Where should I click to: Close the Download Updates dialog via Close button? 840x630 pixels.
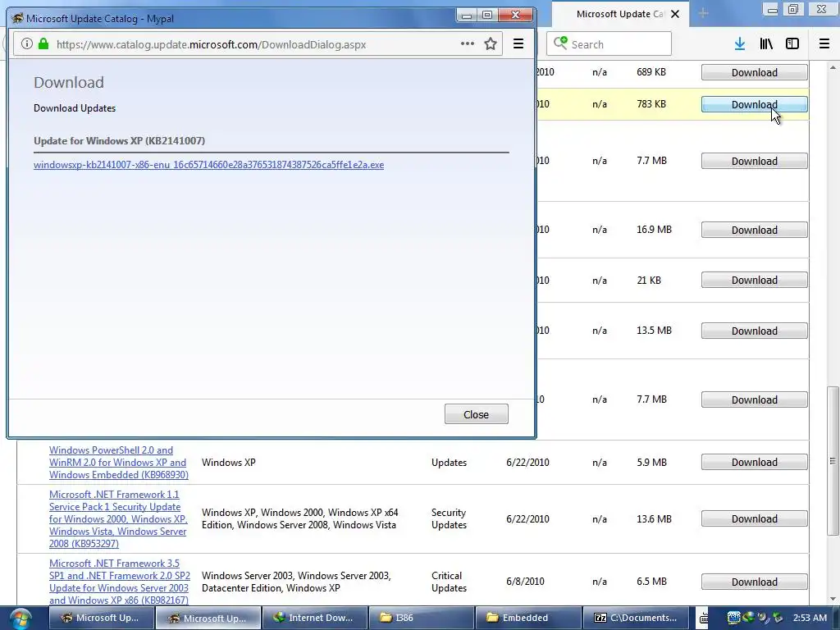click(476, 414)
